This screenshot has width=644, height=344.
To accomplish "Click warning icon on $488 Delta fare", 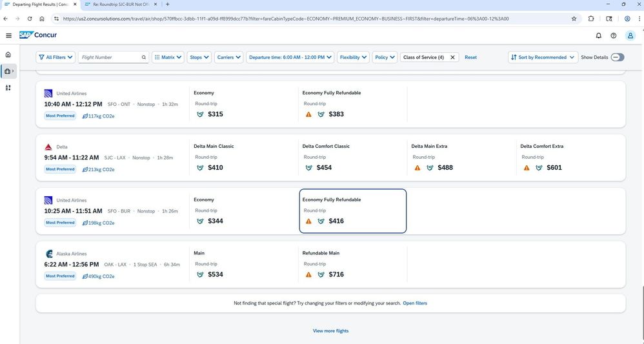I will (x=418, y=168).
